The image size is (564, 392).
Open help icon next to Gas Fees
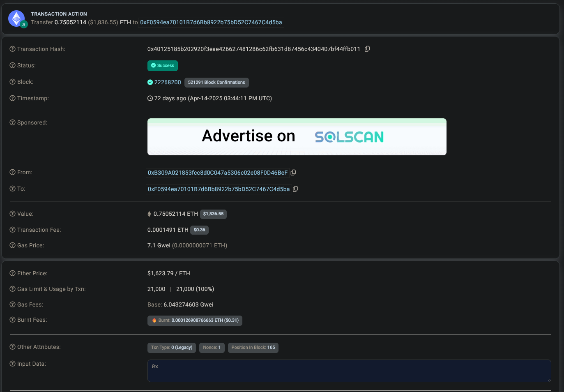point(12,304)
